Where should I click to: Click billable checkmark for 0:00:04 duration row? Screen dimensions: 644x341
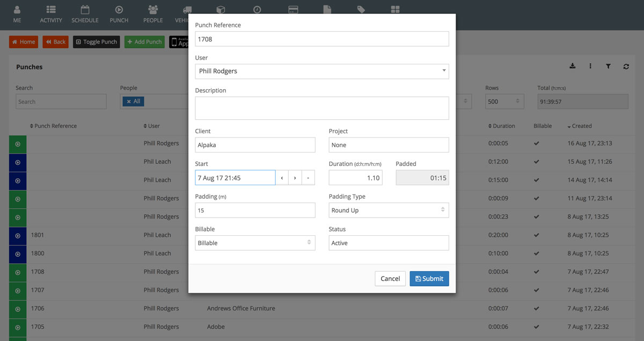(537, 272)
